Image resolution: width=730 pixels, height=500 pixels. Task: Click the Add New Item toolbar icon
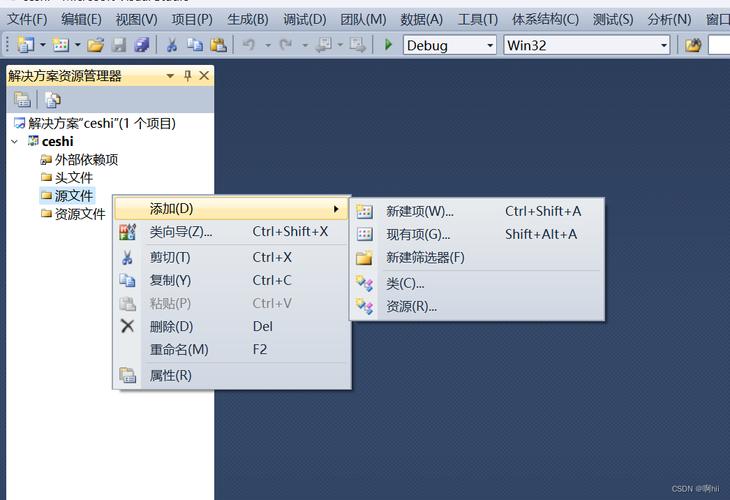61,45
